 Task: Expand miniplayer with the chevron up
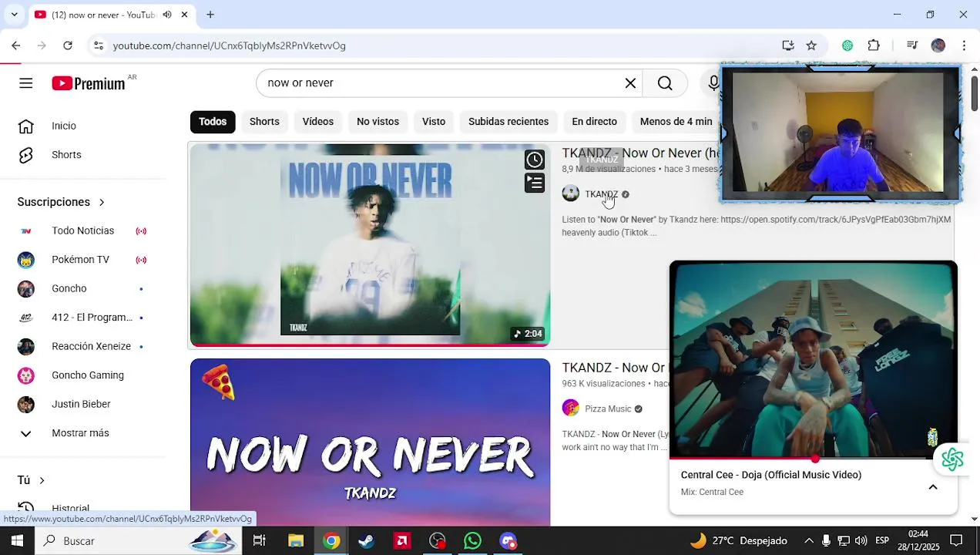pyautogui.click(x=933, y=487)
